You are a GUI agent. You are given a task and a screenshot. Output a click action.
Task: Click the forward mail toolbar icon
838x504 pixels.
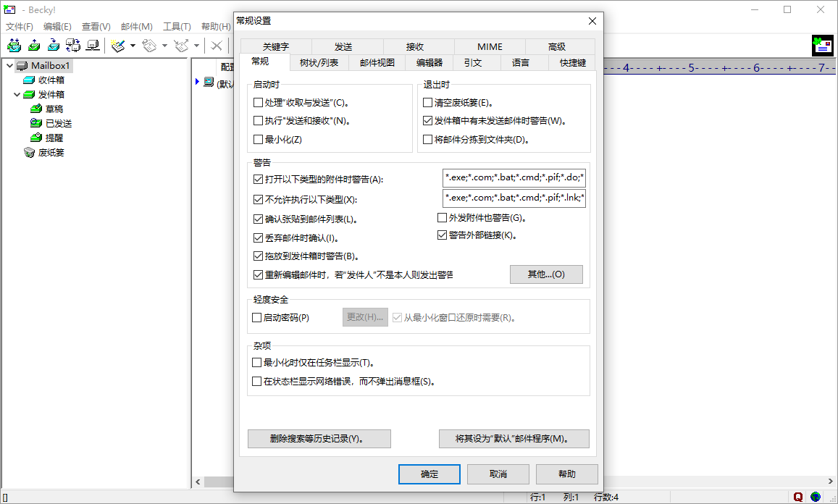pos(182,46)
